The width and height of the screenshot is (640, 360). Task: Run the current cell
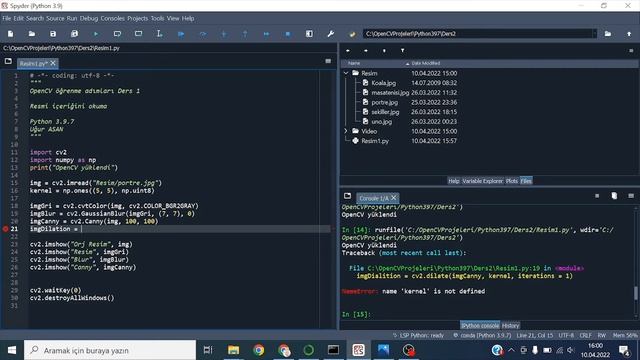117,34
